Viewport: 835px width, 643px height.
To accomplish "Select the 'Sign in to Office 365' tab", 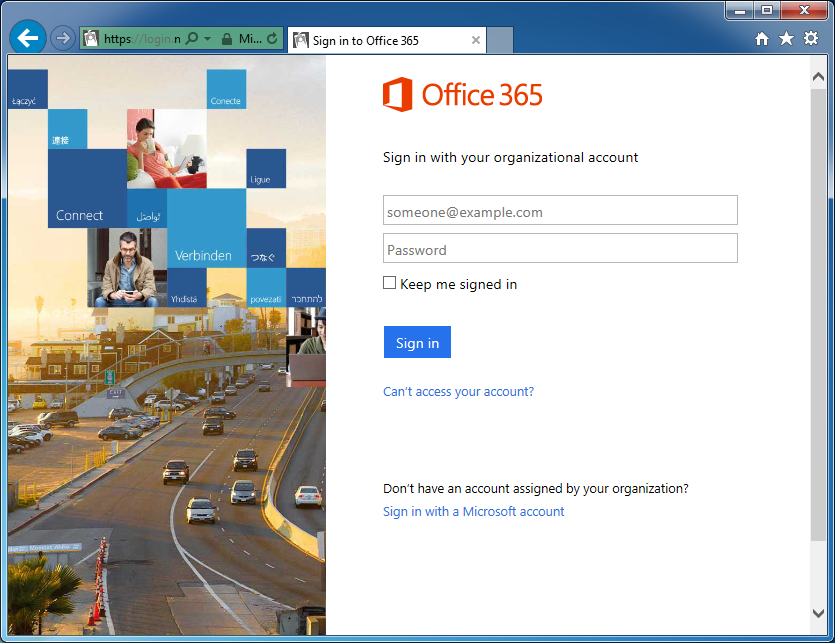I will tap(387, 40).
